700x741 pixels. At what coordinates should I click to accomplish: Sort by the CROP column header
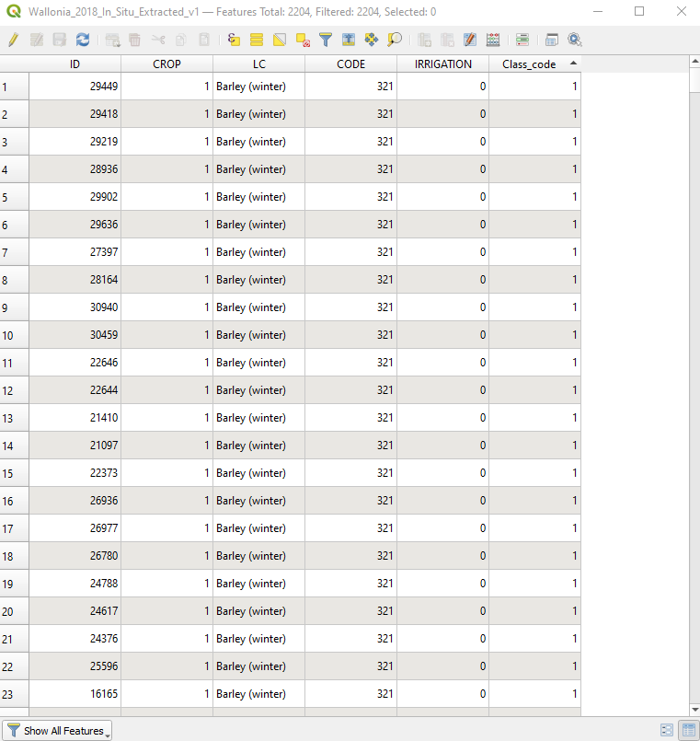click(166, 64)
